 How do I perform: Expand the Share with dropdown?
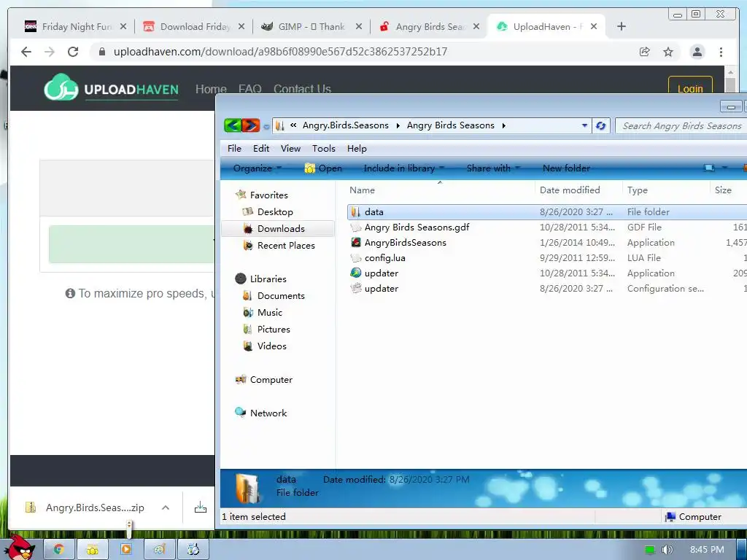click(x=493, y=168)
